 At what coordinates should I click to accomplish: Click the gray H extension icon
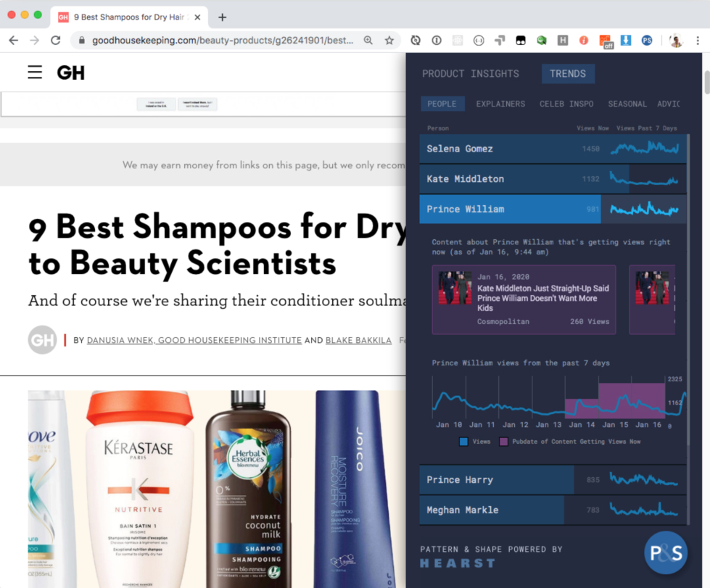coord(562,41)
